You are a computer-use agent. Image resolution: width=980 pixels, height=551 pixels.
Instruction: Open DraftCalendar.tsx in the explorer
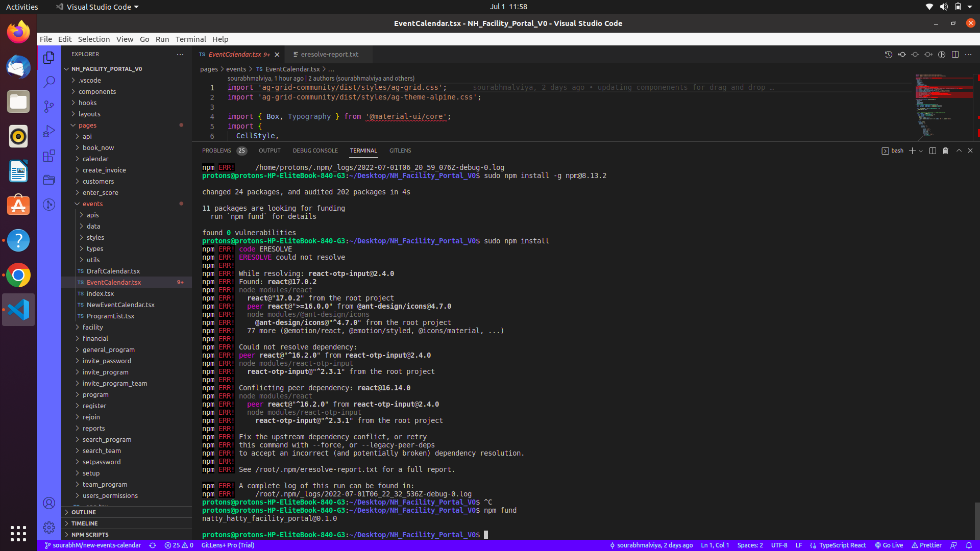(113, 271)
